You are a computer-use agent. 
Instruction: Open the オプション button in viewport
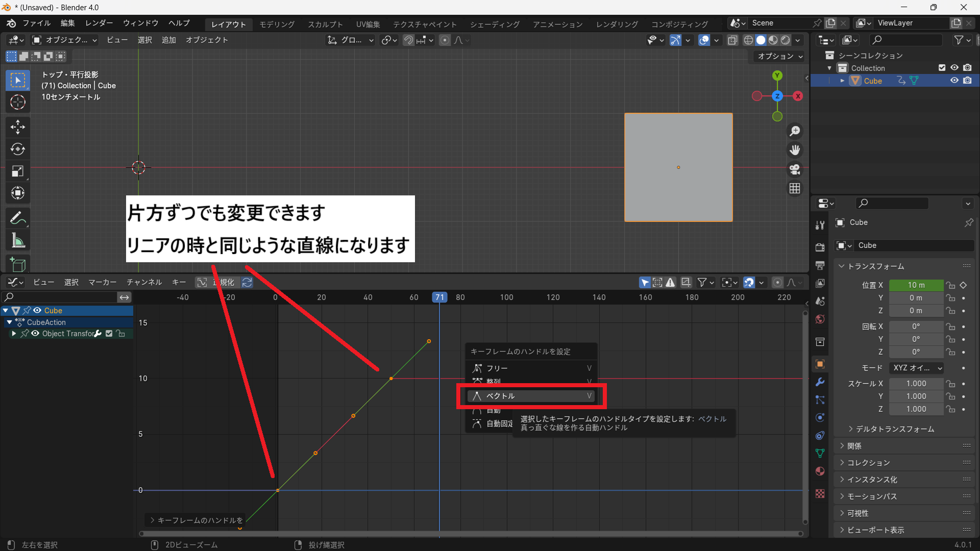[779, 56]
